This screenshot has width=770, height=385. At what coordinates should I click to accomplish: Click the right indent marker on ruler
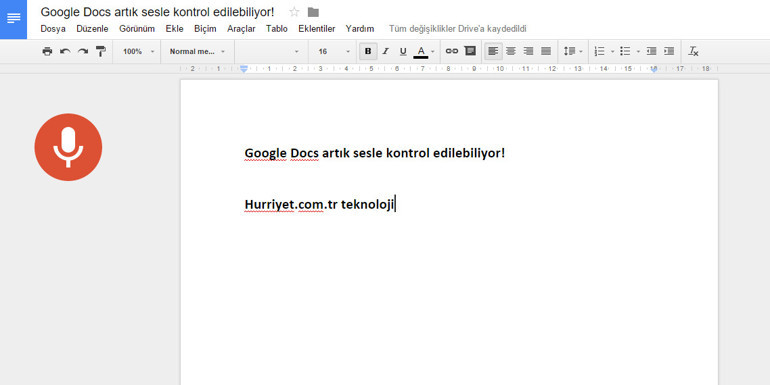[654, 70]
